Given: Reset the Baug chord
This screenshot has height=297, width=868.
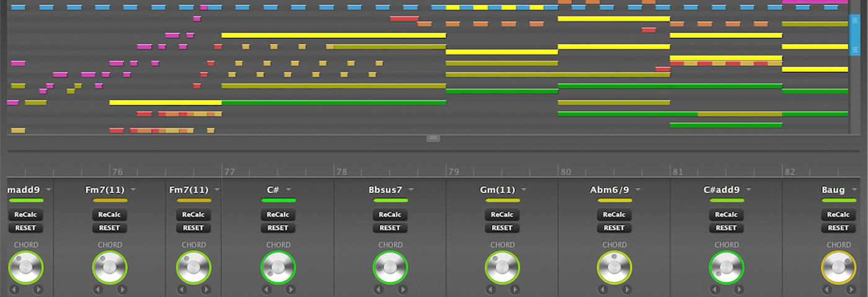Looking at the screenshot, I should [x=839, y=228].
